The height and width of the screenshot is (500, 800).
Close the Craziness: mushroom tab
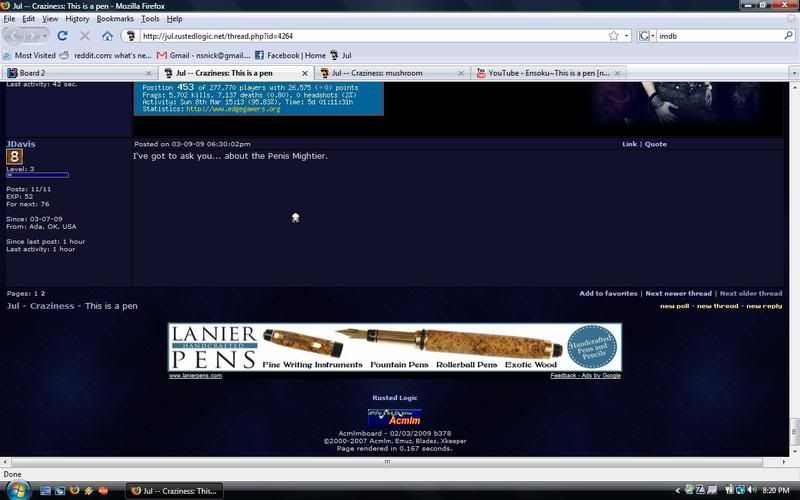click(x=461, y=73)
